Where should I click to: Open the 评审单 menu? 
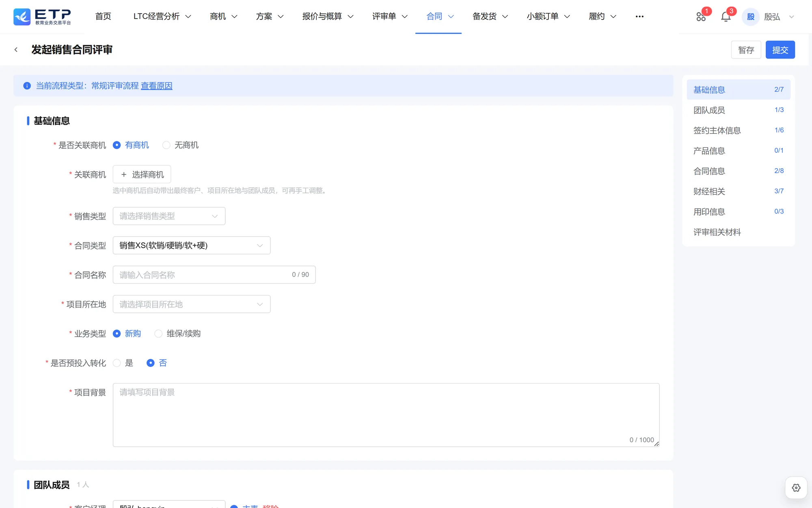point(390,16)
